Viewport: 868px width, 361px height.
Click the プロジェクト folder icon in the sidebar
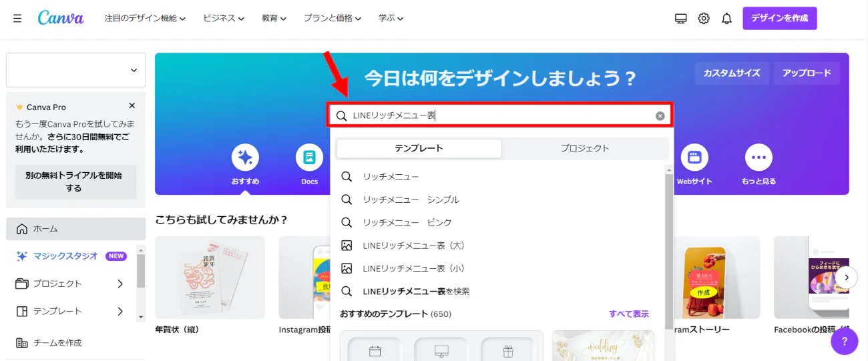point(22,284)
